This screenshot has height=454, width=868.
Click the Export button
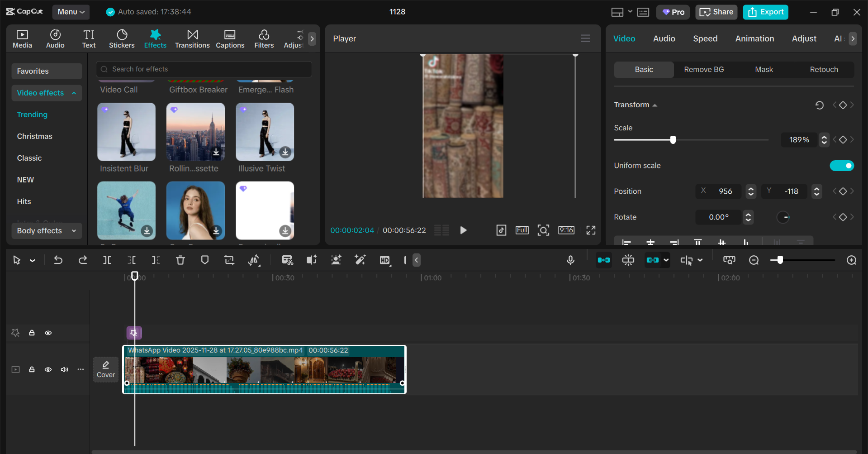[765, 12]
